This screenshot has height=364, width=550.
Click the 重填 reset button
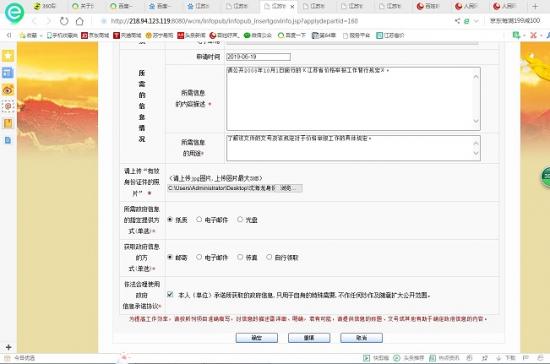(x=309, y=338)
